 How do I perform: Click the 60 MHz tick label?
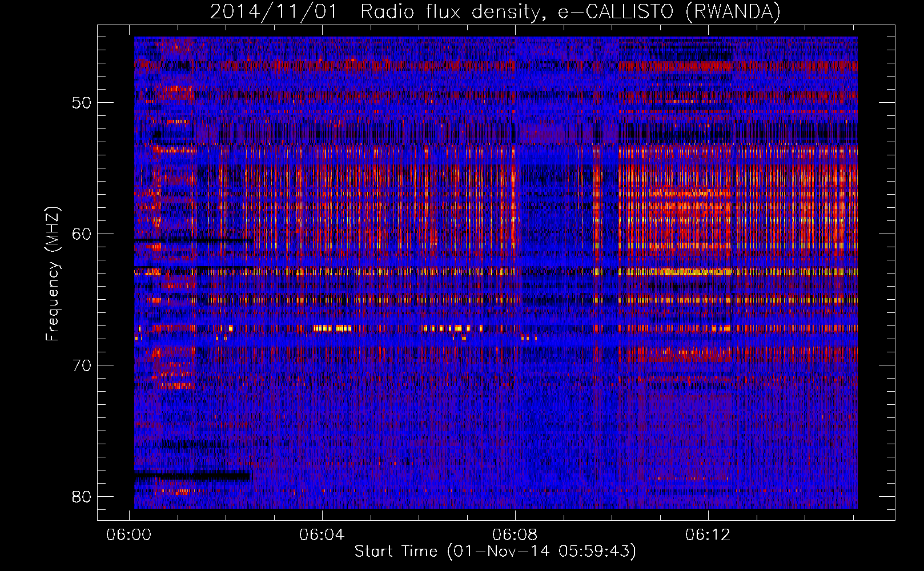click(82, 234)
